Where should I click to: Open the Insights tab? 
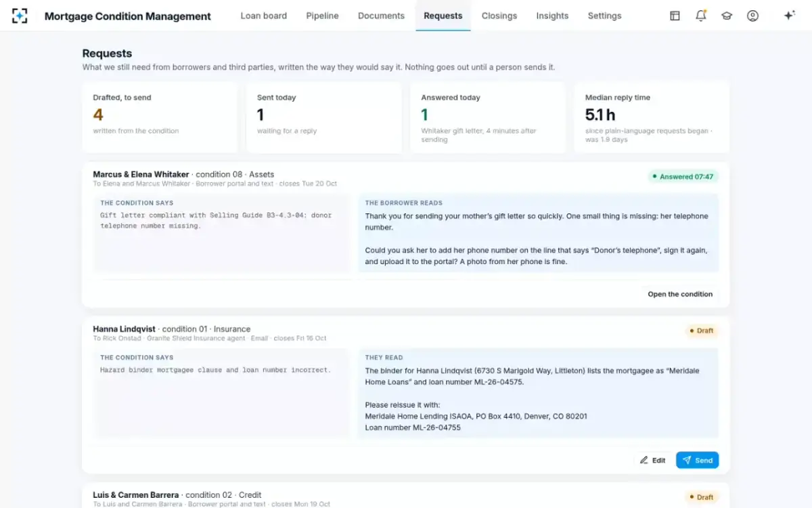552,16
